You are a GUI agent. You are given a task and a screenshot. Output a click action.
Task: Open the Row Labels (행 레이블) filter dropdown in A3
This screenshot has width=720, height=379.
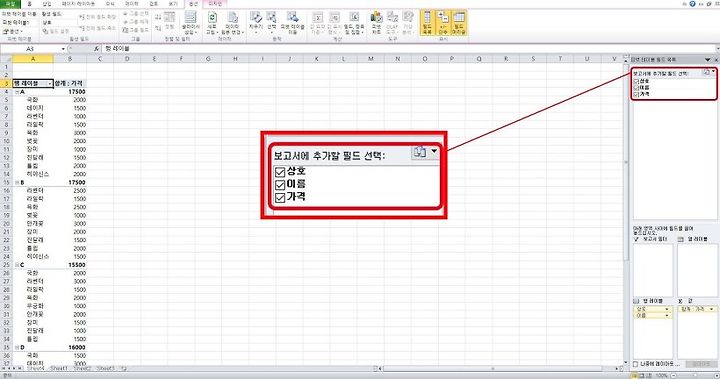pyautogui.click(x=49, y=84)
